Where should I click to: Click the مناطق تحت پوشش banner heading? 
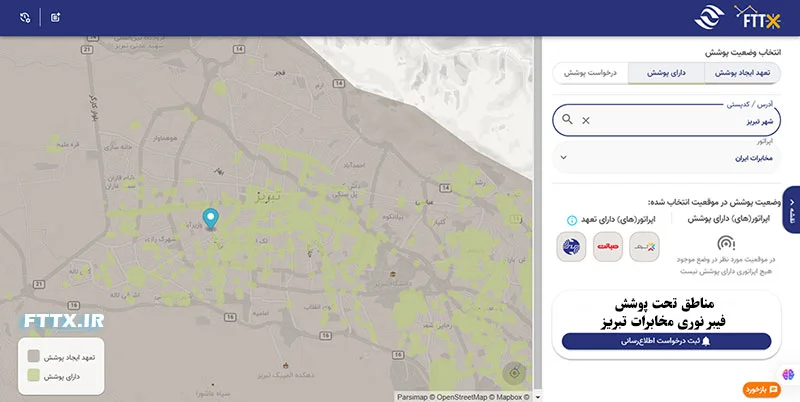[664, 304]
